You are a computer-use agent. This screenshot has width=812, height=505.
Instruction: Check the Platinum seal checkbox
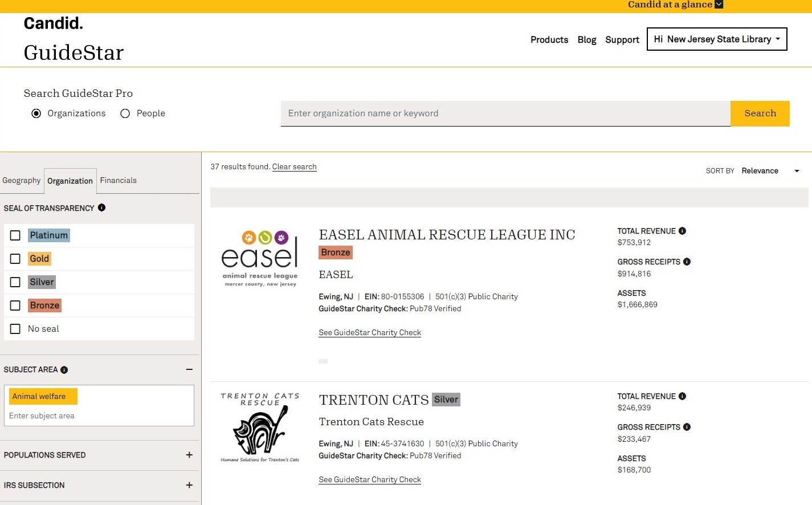pos(15,235)
